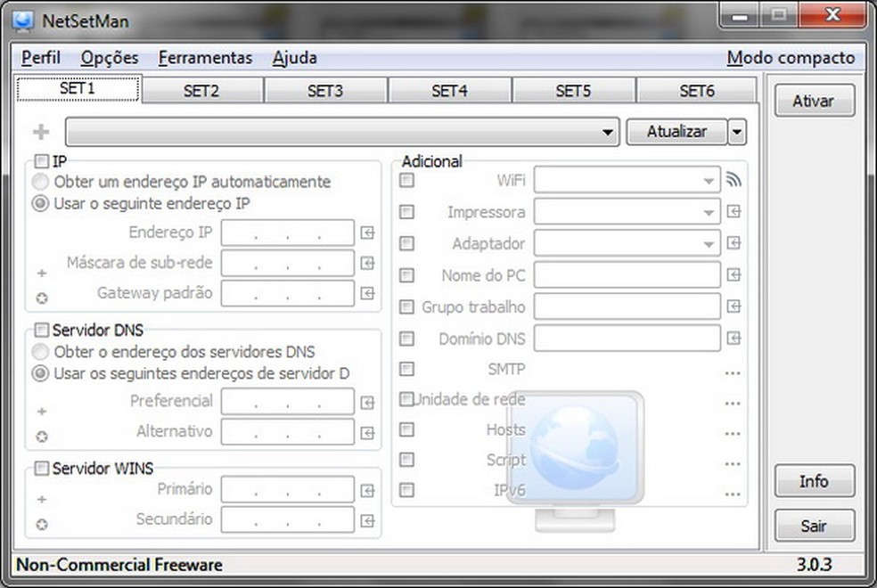
Task: Click the fetch-current icon next to Gateway padrão
Action: point(367,293)
